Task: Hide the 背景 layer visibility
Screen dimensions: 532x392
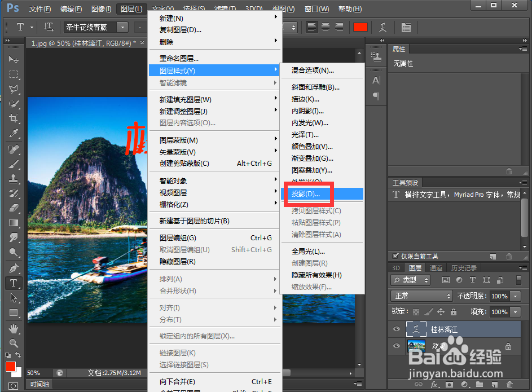Action: 396,345
